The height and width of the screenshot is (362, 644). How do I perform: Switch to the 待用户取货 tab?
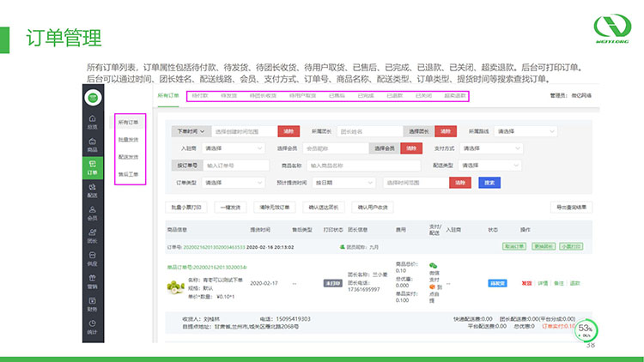point(302,95)
